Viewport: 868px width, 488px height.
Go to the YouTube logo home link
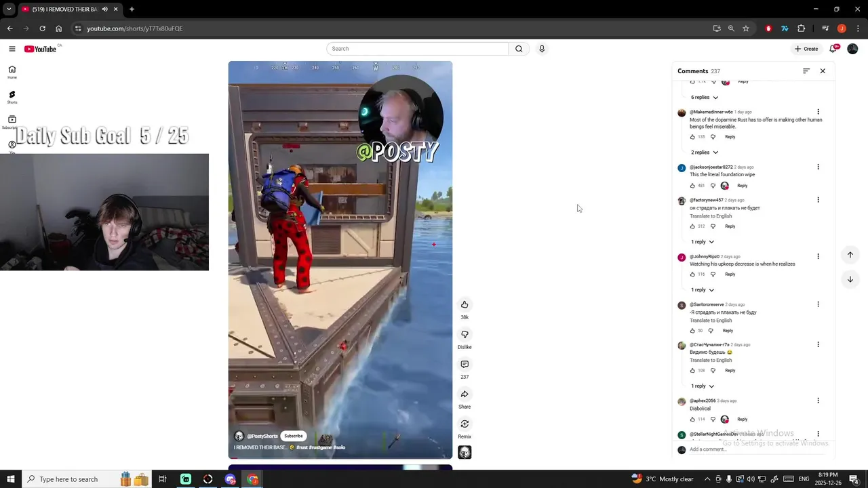point(41,49)
